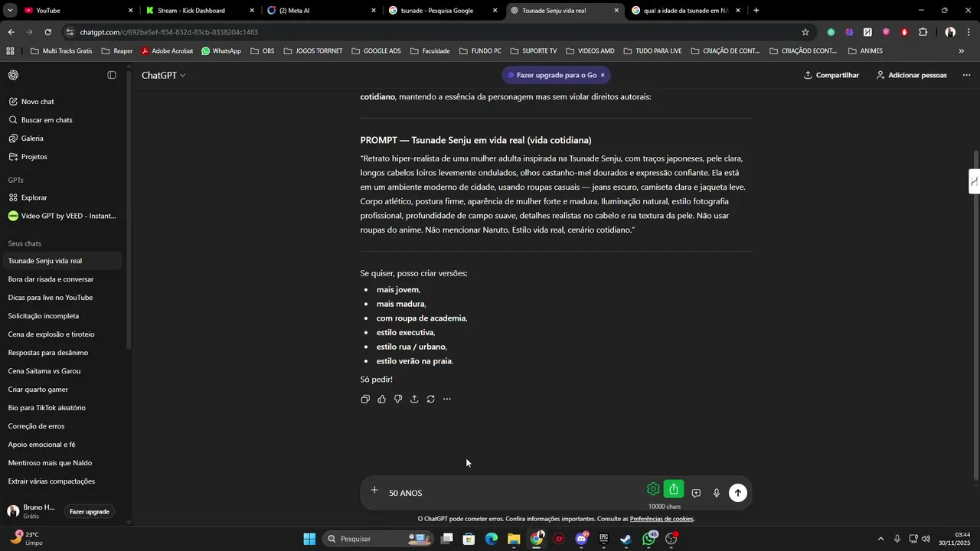The height and width of the screenshot is (551, 980).
Task: Switch to tsunade - Pesquisa Google tab
Action: pos(443,11)
